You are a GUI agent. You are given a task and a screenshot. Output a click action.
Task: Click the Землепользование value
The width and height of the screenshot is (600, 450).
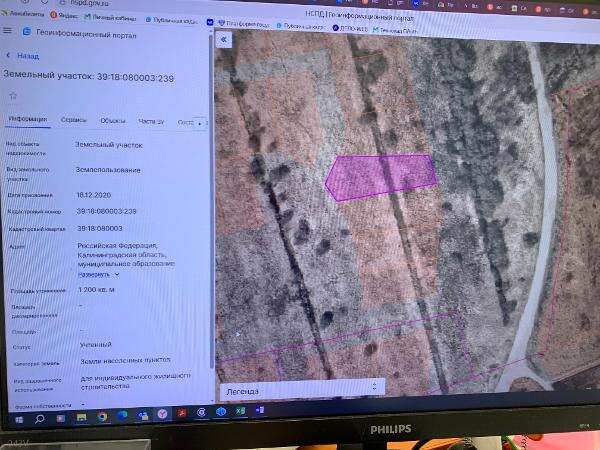pyautogui.click(x=108, y=170)
